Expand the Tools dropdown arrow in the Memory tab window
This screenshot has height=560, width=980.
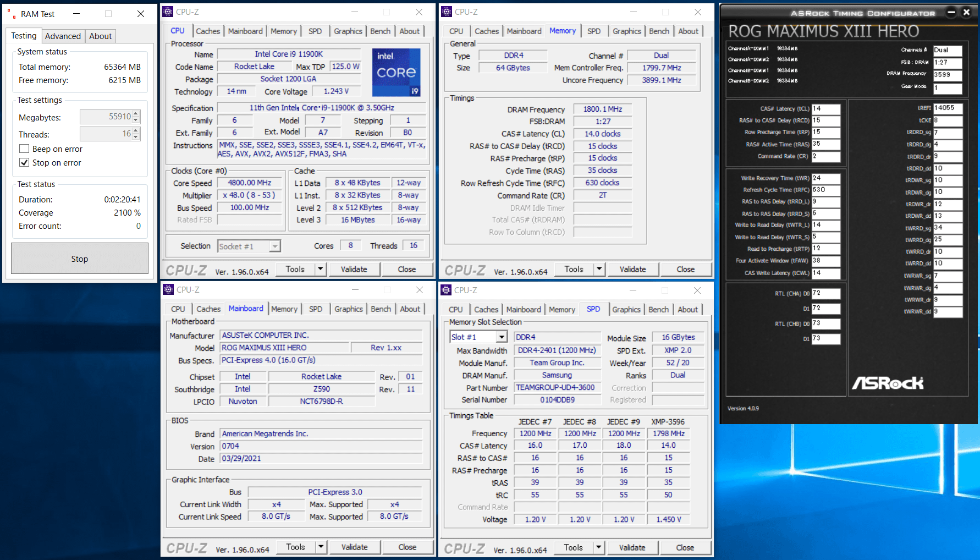pyautogui.click(x=599, y=269)
